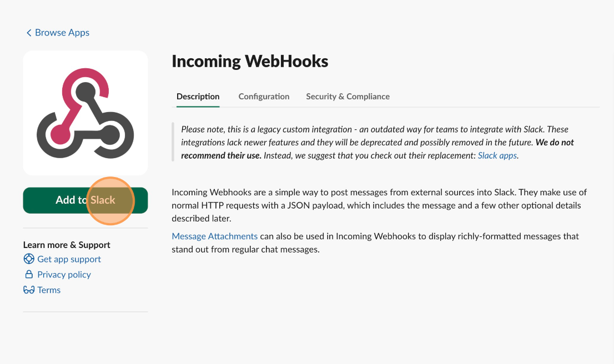
Task: Open the Privacy policy text link
Action: [64, 275]
